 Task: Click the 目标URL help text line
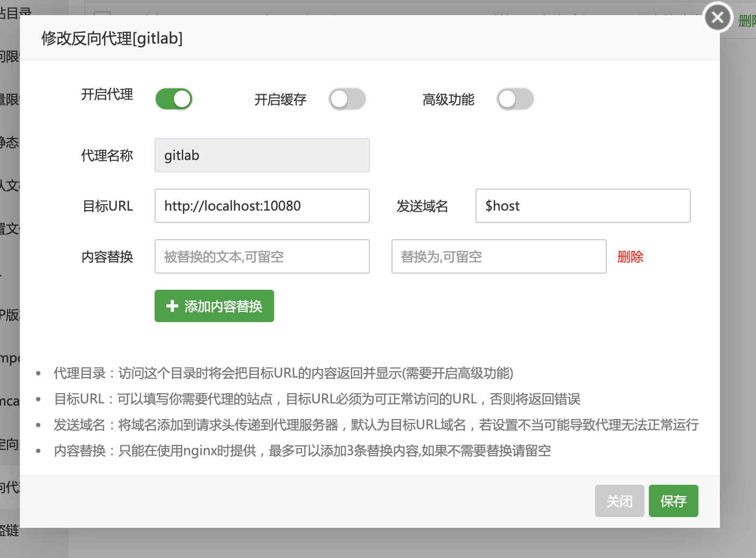(317, 399)
